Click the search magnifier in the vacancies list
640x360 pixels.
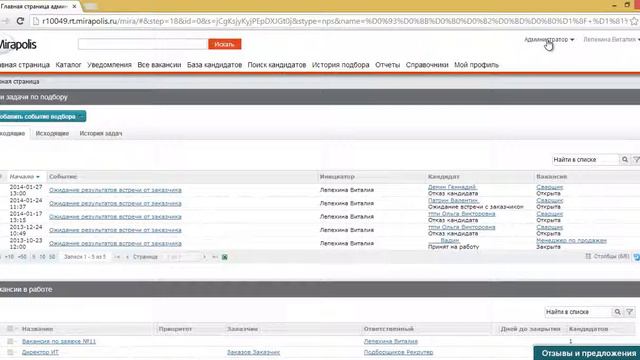pos(618,312)
